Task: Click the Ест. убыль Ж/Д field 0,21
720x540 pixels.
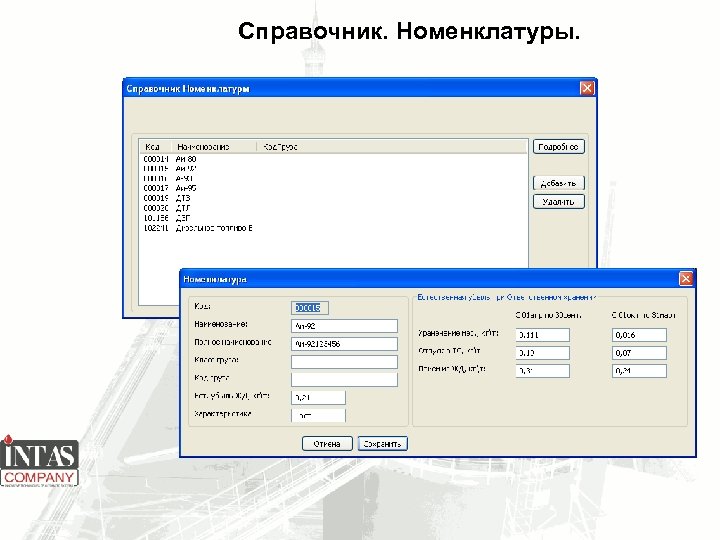Action: [318, 398]
